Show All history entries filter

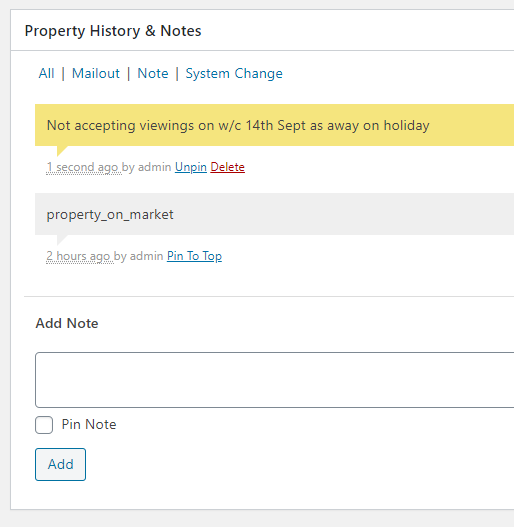coord(46,73)
